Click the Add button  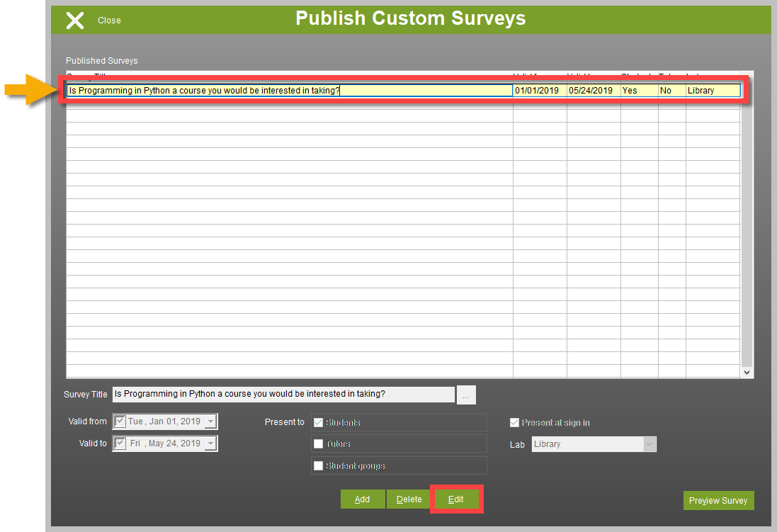[x=362, y=499]
